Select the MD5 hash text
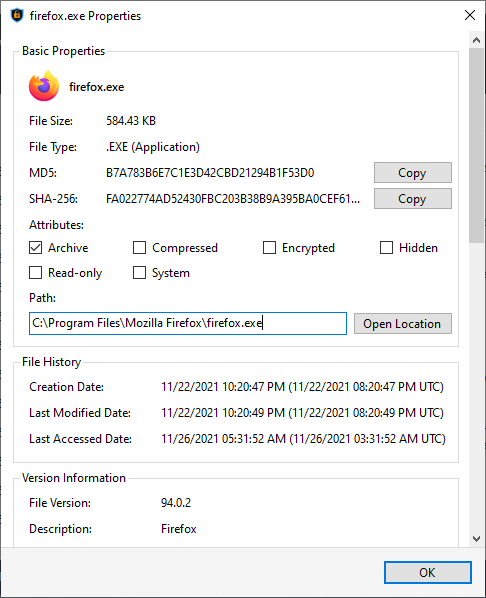 pyautogui.click(x=210, y=173)
